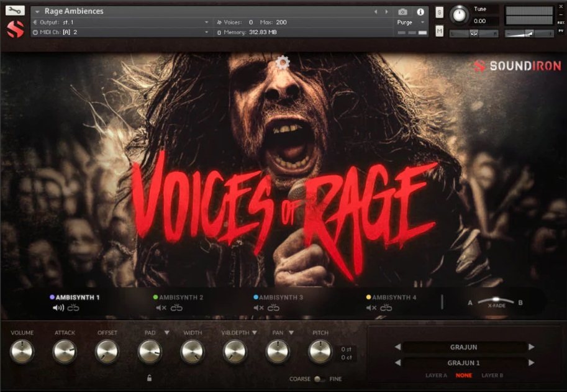Screen dimensions: 567x392
Task: Click the Tune value field showing 0.00
Action: coord(484,21)
